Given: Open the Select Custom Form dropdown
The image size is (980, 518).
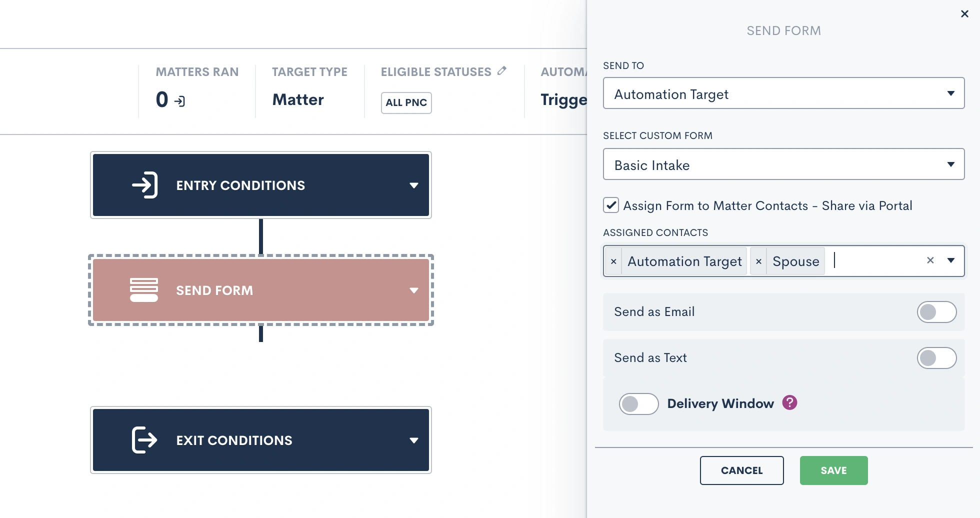Looking at the screenshot, I should [x=783, y=164].
